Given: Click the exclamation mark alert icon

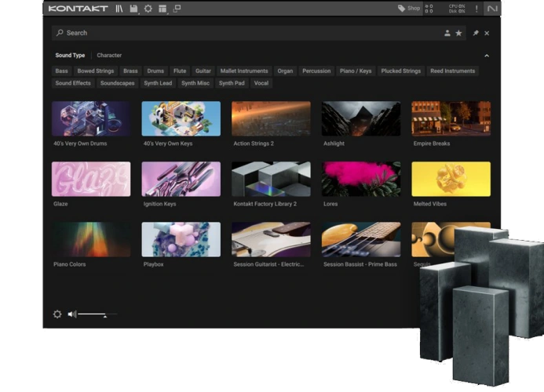Looking at the screenshot, I should tap(476, 9).
